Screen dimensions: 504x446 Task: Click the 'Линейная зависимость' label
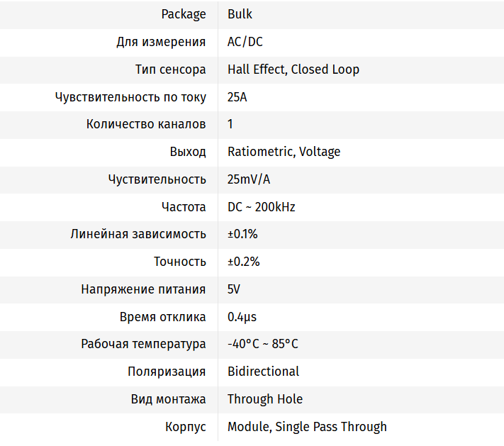[138, 234]
